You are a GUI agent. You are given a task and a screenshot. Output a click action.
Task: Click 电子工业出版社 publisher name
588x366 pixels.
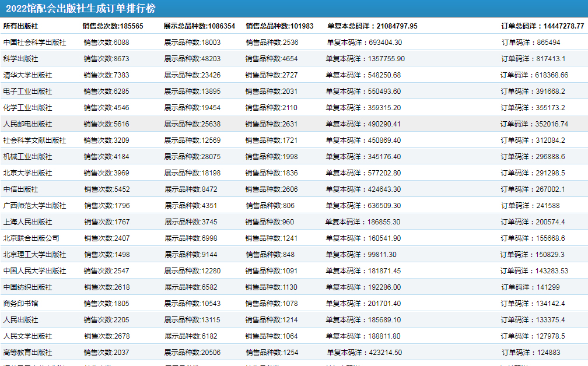pos(27,91)
